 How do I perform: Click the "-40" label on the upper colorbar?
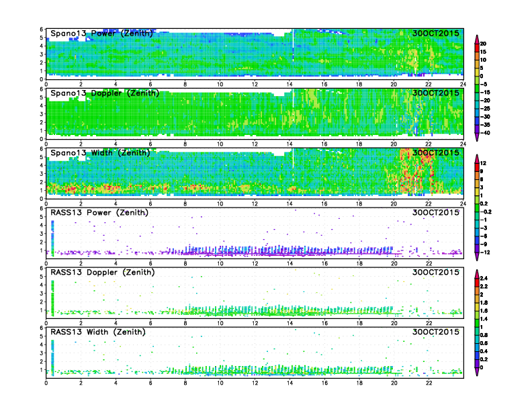pyautogui.click(x=485, y=133)
